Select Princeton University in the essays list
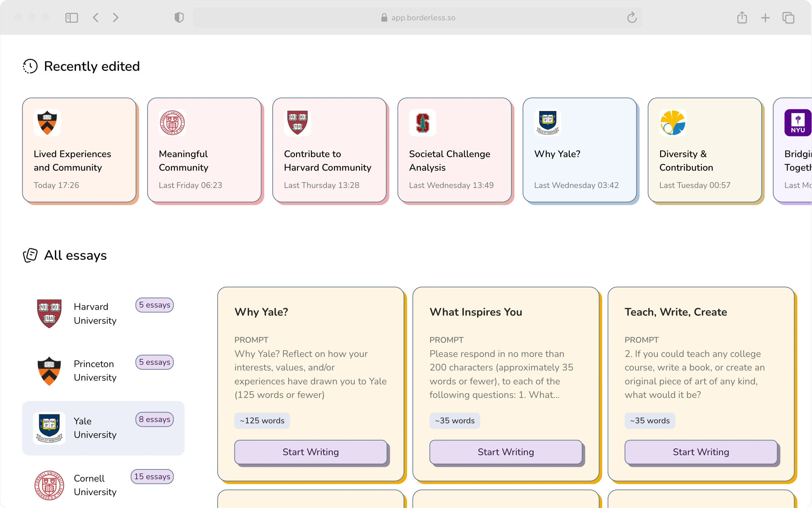Screen dimensions: 812x508 coord(95,371)
